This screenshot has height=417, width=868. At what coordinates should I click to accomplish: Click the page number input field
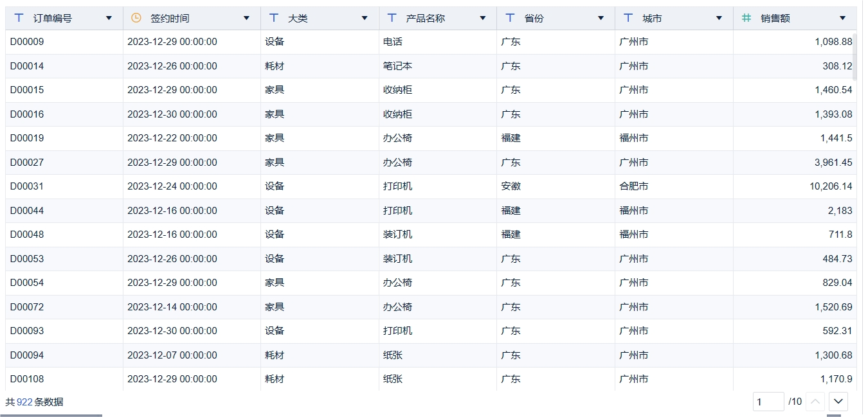[768, 402]
